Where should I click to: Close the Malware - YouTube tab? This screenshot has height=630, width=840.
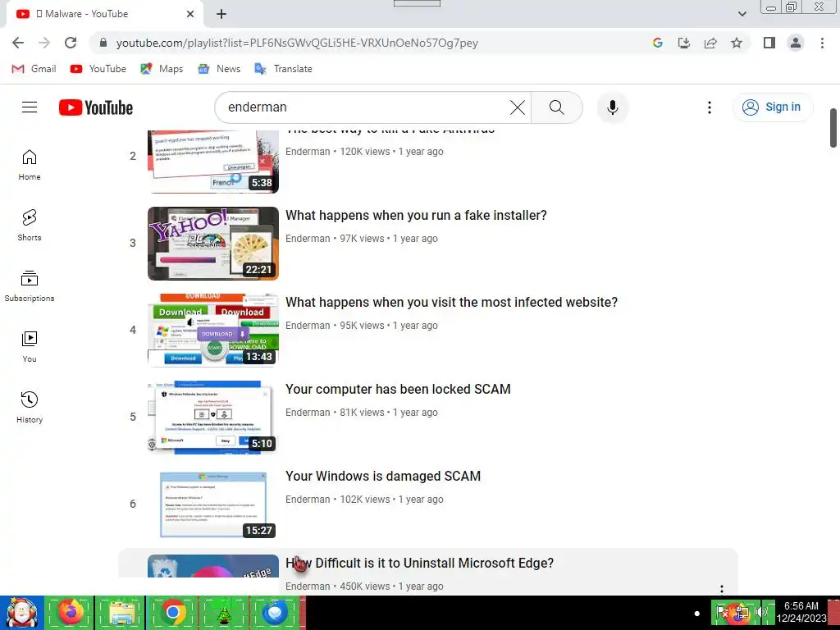pos(190,14)
